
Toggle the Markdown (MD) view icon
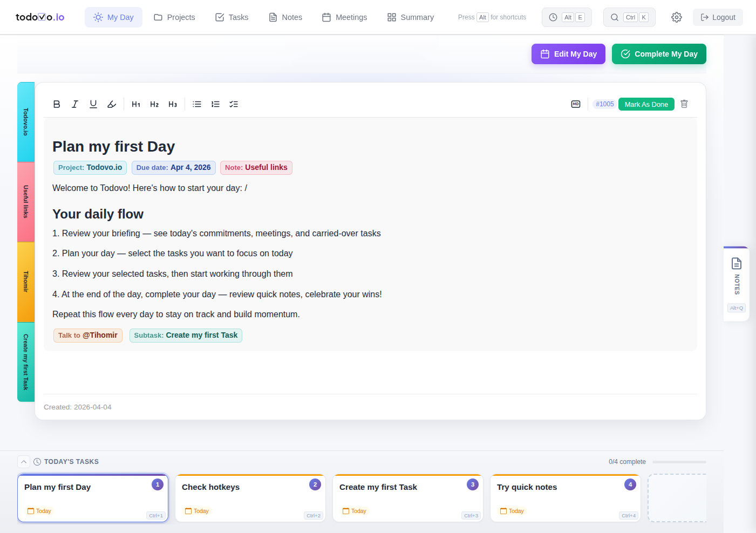coord(576,104)
